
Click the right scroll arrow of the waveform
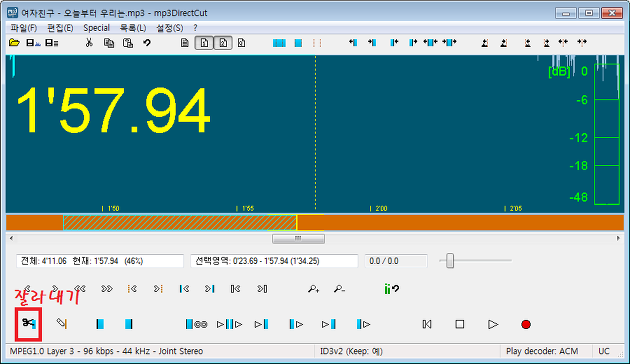tap(618, 239)
